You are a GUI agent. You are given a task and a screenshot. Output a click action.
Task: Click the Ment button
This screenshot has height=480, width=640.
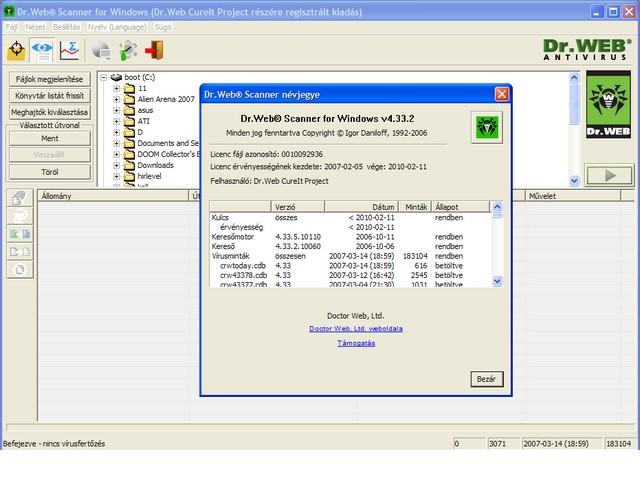point(50,138)
